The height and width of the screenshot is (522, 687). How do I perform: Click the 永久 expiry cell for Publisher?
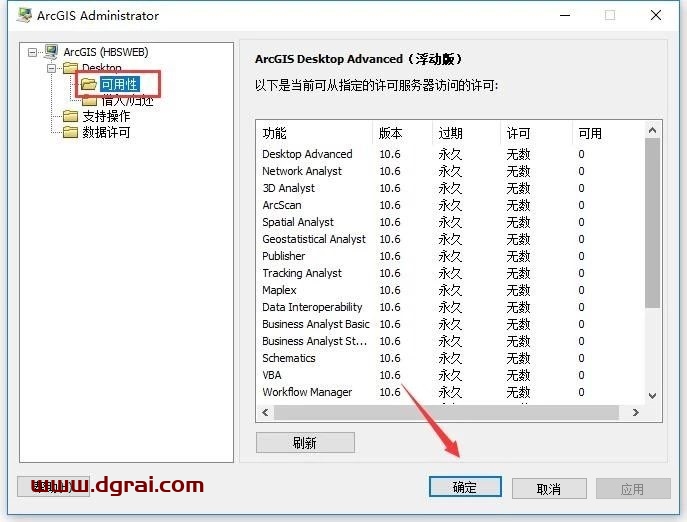(x=450, y=256)
